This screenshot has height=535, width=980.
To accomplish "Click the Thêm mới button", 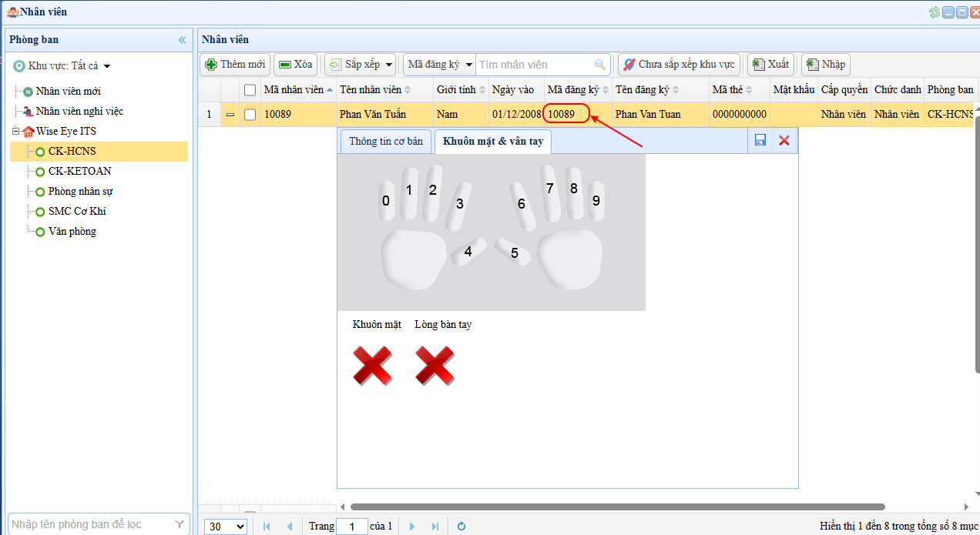I will [235, 65].
